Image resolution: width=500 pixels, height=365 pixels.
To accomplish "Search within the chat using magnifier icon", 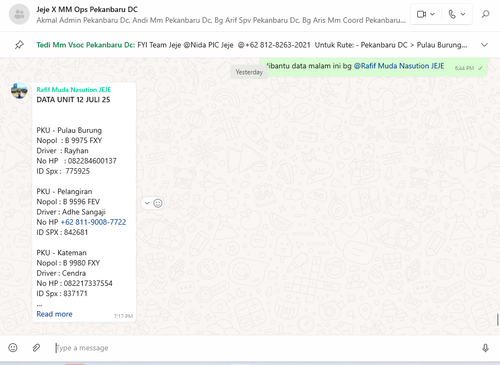I will click(486, 14).
